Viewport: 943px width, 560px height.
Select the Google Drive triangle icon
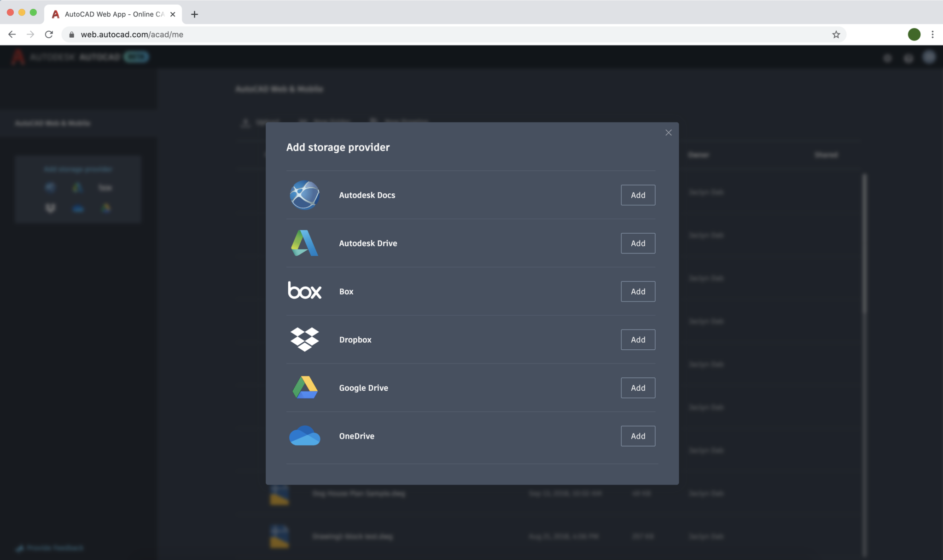tap(304, 387)
